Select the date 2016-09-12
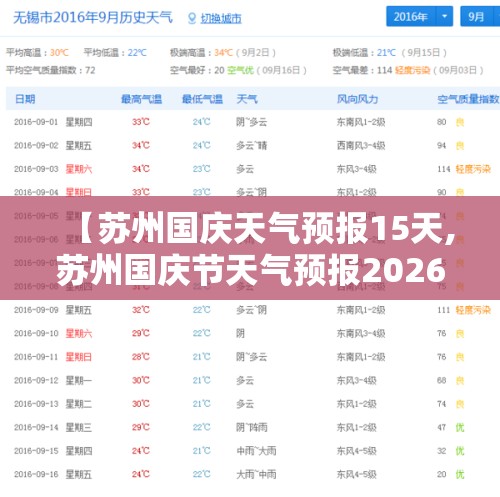 [x=36, y=380]
